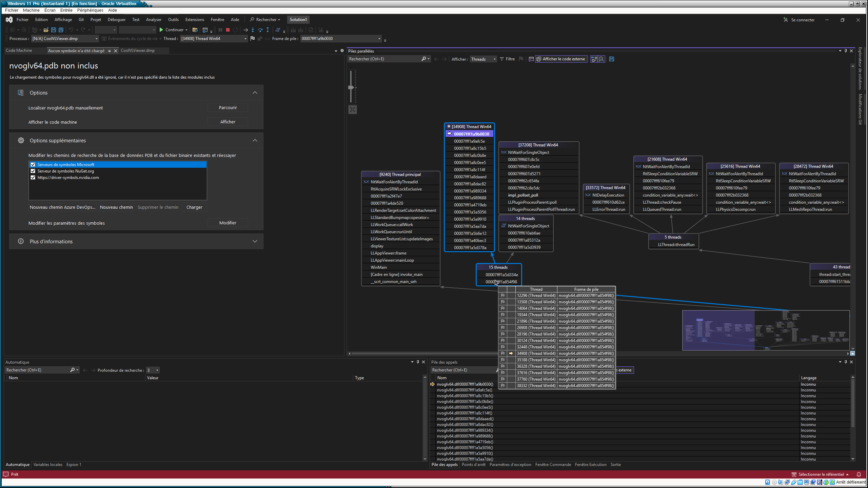Screen dimensions: 868x488
Task: Uncheck Serveur de symboles NuGet.org
Action: (x=33, y=171)
